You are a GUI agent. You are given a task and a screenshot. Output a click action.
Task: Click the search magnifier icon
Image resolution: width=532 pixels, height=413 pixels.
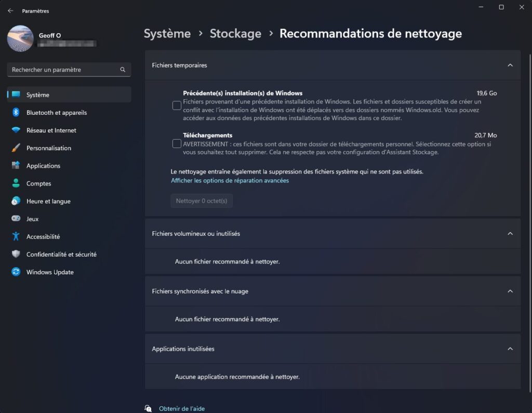coord(123,70)
